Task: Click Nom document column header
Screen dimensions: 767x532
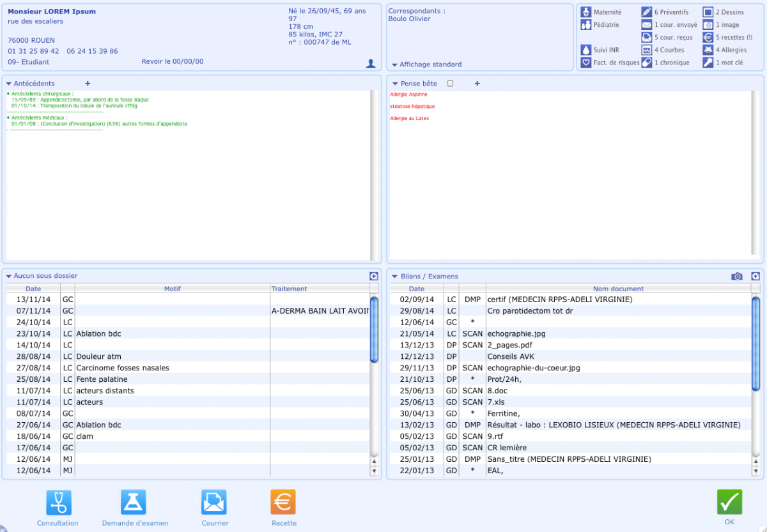Action: [618, 289]
